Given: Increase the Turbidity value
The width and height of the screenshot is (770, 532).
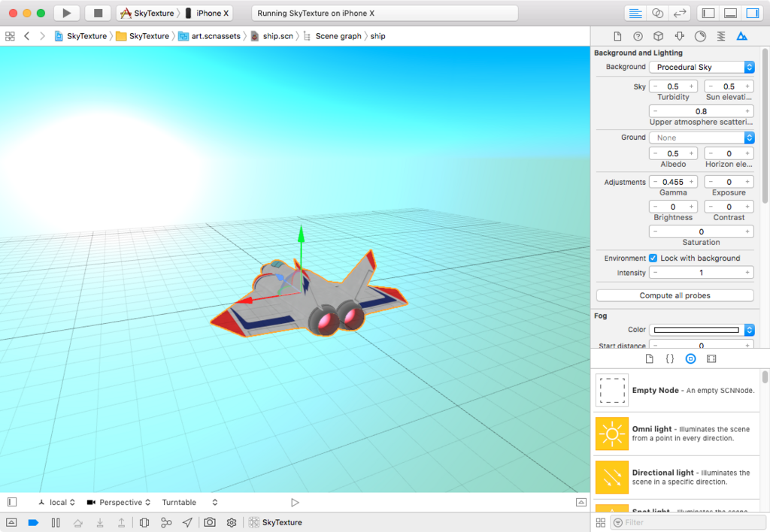Looking at the screenshot, I should [x=692, y=86].
